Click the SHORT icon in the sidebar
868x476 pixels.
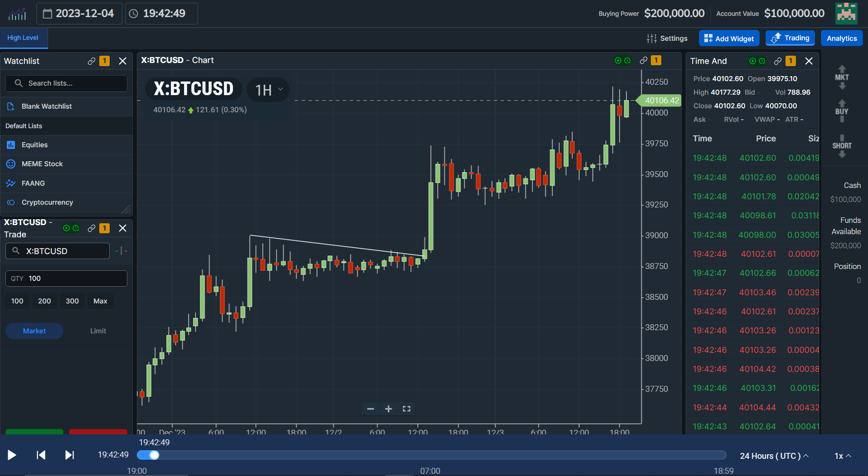(841, 146)
